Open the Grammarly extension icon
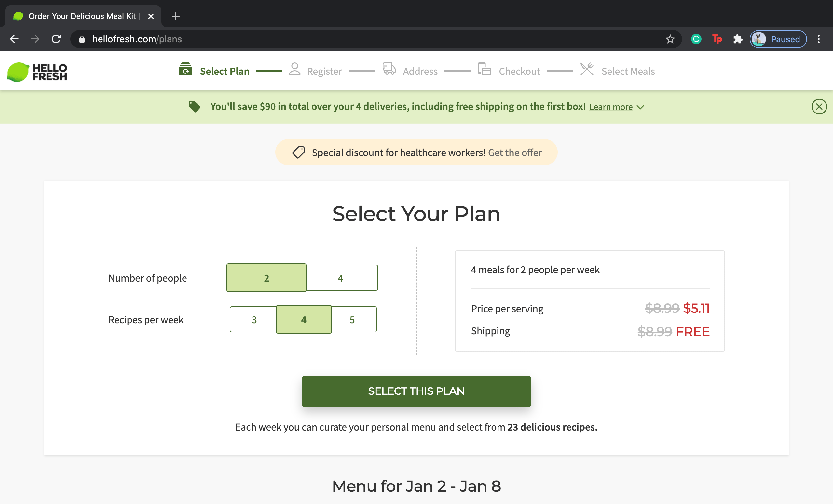Screen dimensions: 833x504 coord(696,39)
